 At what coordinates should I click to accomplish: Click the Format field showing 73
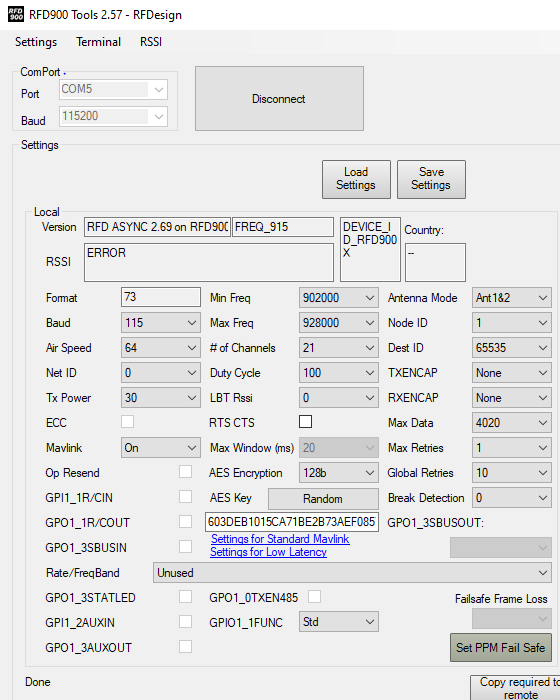coord(161,297)
